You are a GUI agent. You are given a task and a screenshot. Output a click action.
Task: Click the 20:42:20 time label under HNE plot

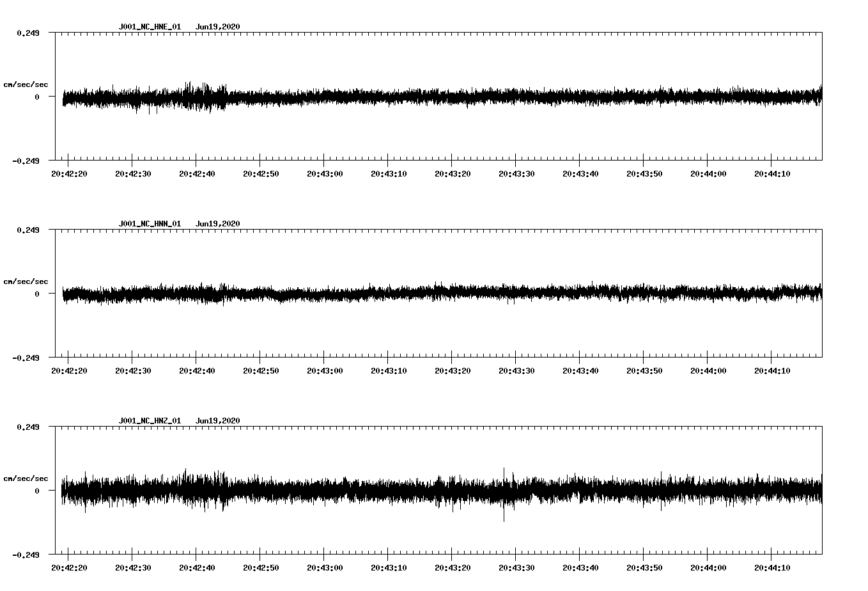[x=69, y=174]
